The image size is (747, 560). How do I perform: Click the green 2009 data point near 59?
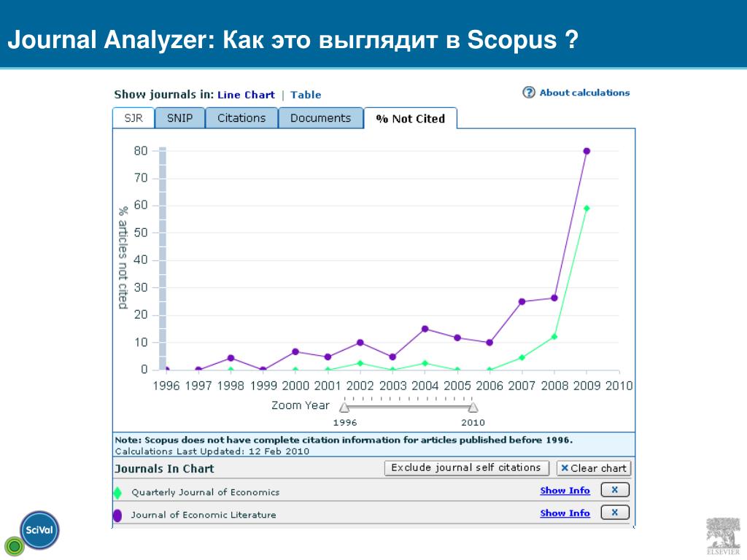click(587, 208)
